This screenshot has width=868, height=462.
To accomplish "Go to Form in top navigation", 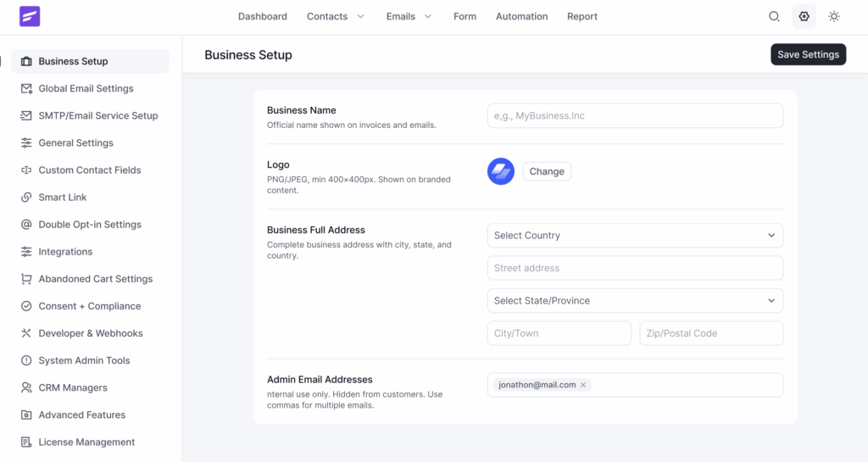I will [465, 17].
